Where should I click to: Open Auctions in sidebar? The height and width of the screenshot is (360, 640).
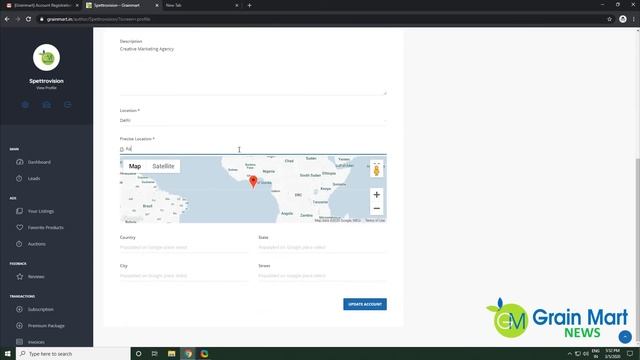click(37, 244)
